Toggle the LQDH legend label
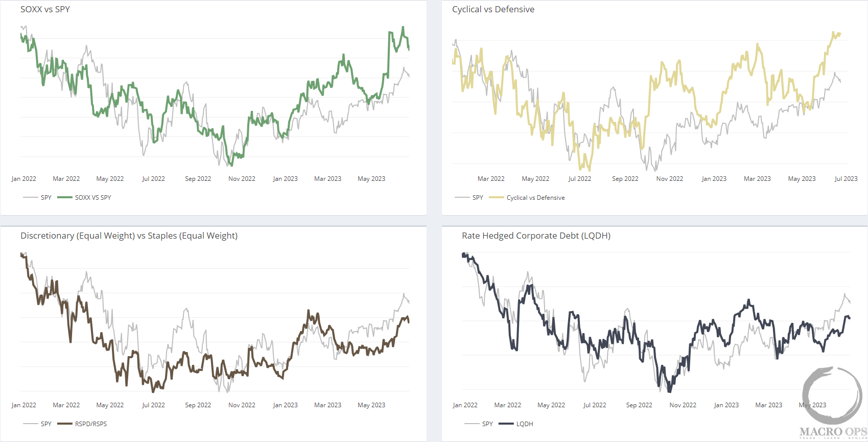The height and width of the screenshot is (442, 868). click(x=525, y=424)
